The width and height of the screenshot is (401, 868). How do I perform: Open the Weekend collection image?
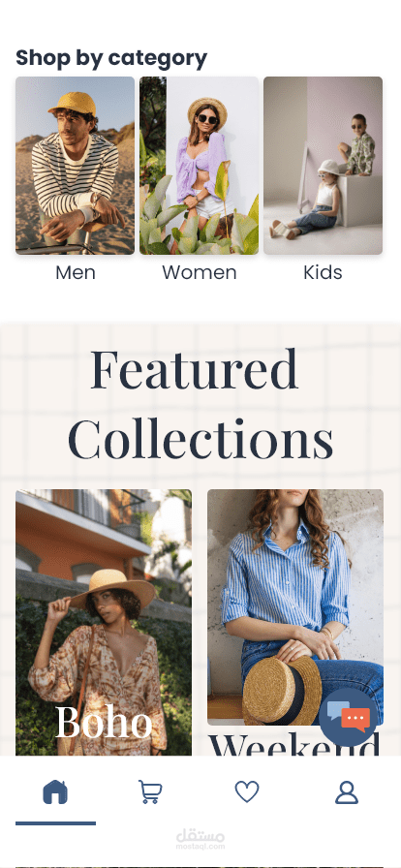point(295,607)
